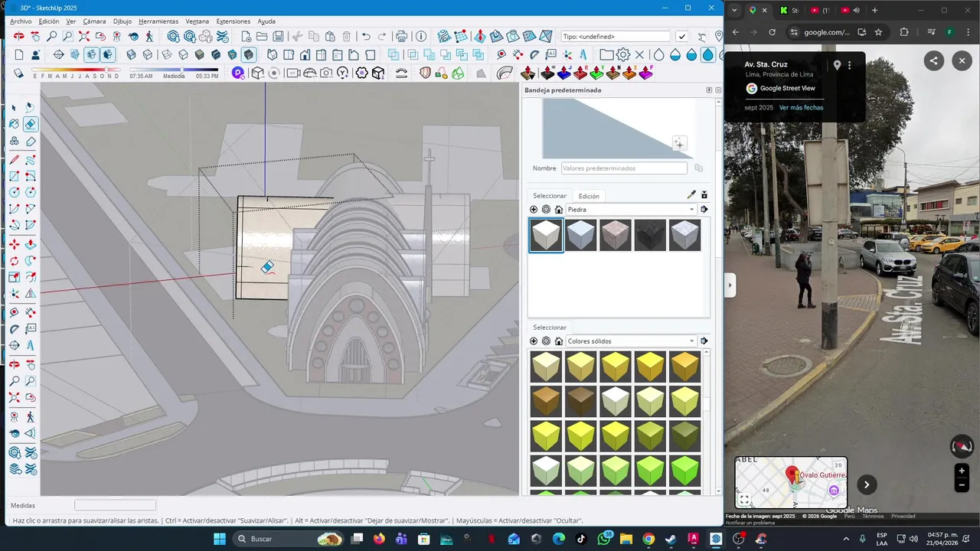
Task: Open the Óvalo Gutiérrez minimap thumbnail
Action: (791, 483)
